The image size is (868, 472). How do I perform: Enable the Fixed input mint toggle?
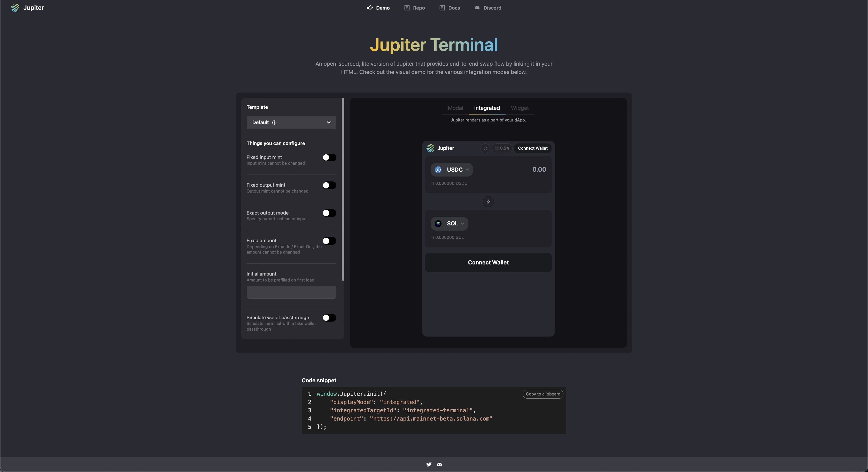(x=329, y=157)
